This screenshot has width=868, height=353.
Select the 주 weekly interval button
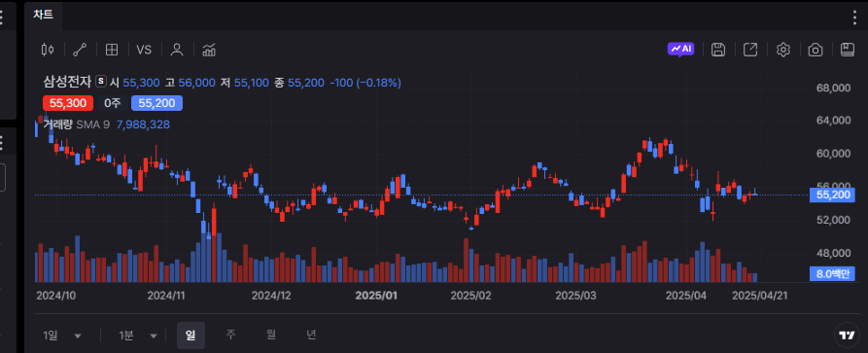click(x=230, y=335)
